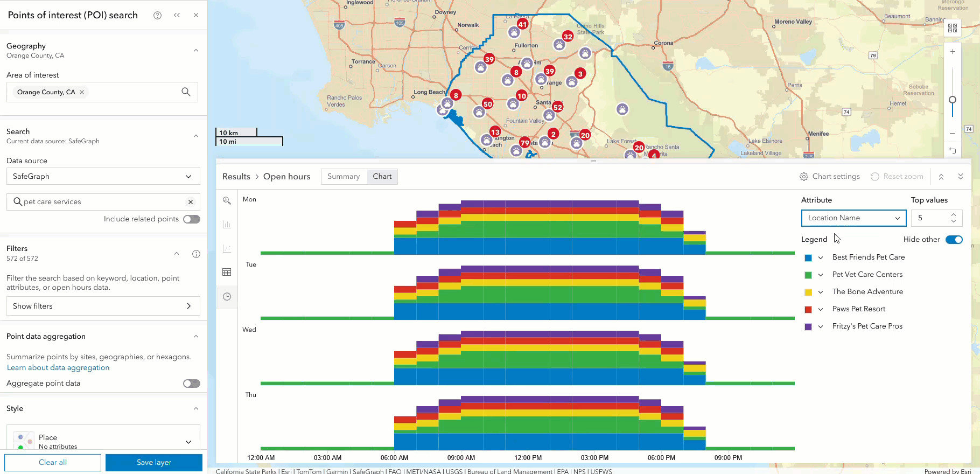This screenshot has width=980, height=474.
Task: Decrease Top values with down stepper arrow
Action: (x=954, y=221)
